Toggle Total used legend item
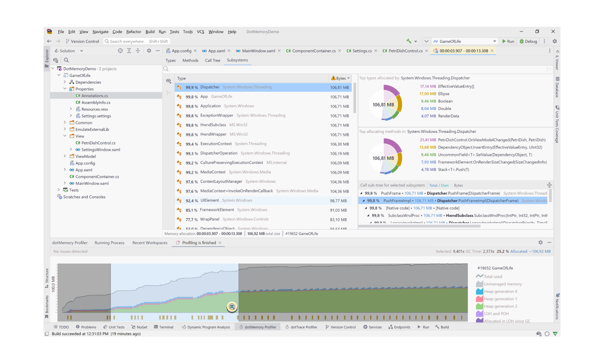Image resolution: width=604 pixels, height=364 pixels. [489, 277]
